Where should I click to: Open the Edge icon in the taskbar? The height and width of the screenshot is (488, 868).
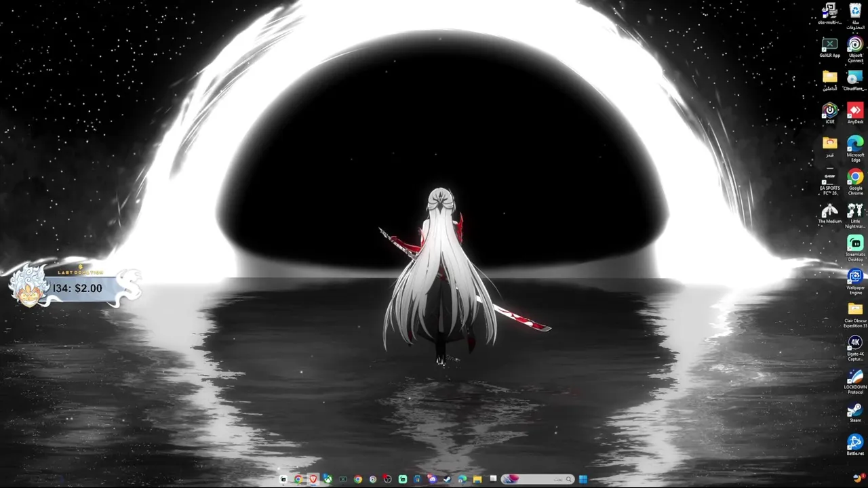(462, 479)
